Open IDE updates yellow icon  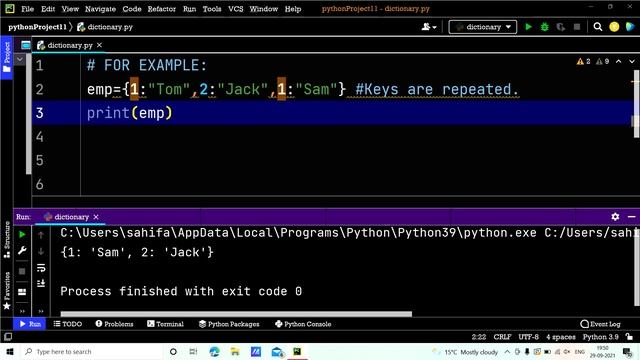pyautogui.click(x=614, y=27)
